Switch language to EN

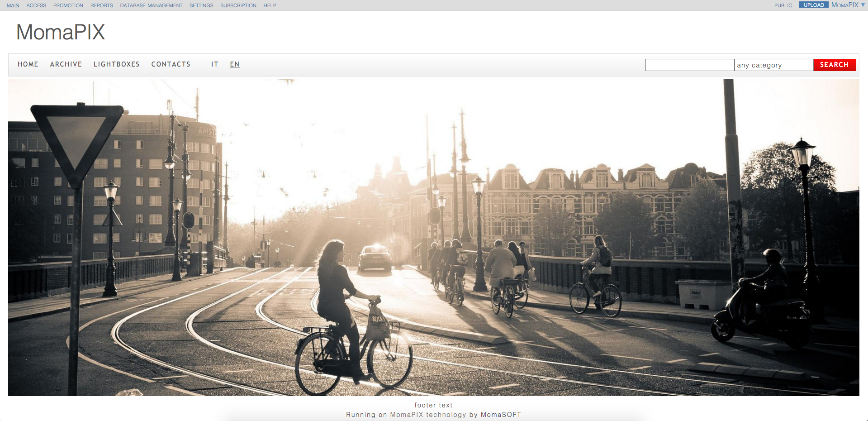235,64
